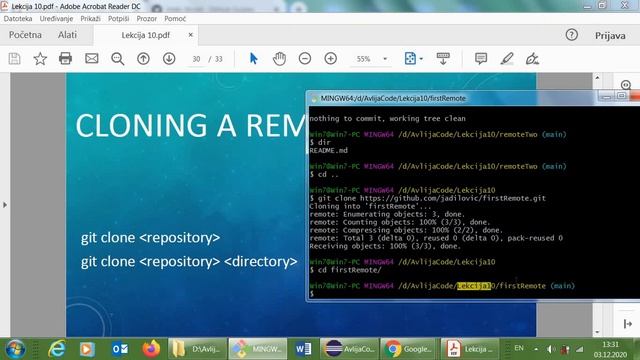The image size is (640, 360).
Task: Open the Prikaži menu
Action: 91,19
